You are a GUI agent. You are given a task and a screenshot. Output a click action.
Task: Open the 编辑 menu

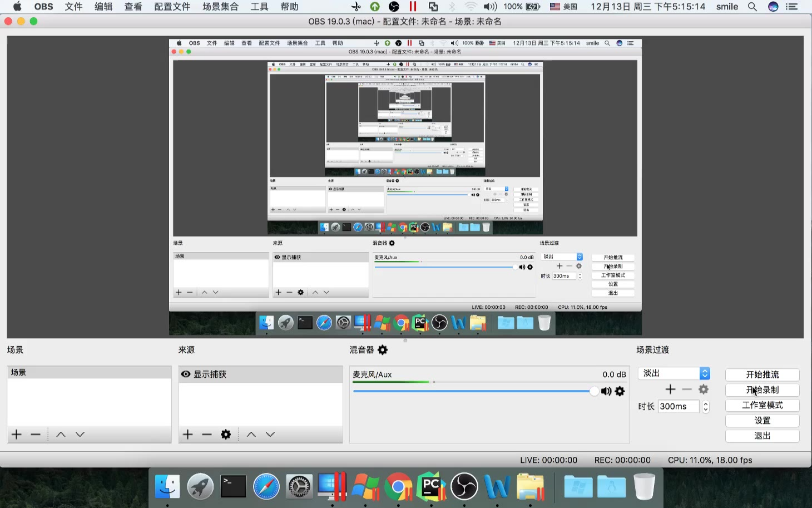(103, 7)
